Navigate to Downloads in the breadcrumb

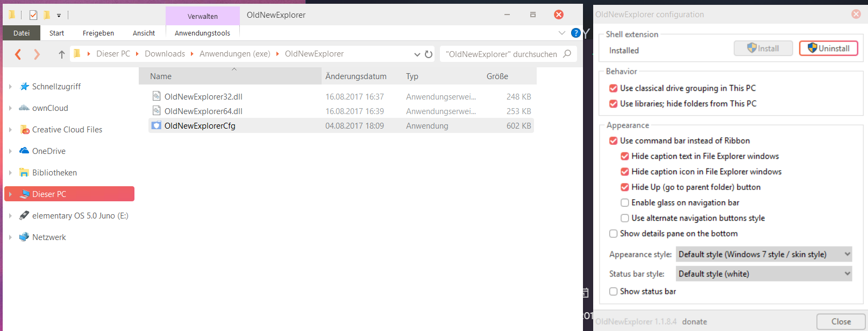tap(165, 54)
